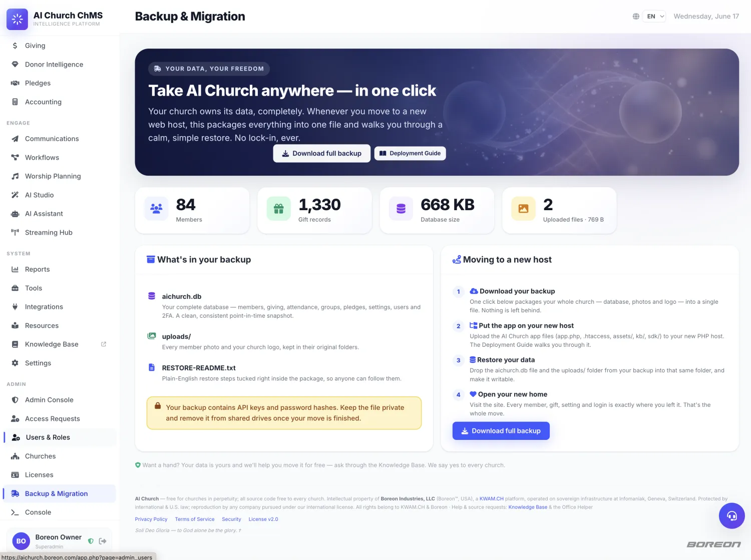Click the uploads/ backup item title
This screenshot has height=560, width=751.
pos(176,337)
